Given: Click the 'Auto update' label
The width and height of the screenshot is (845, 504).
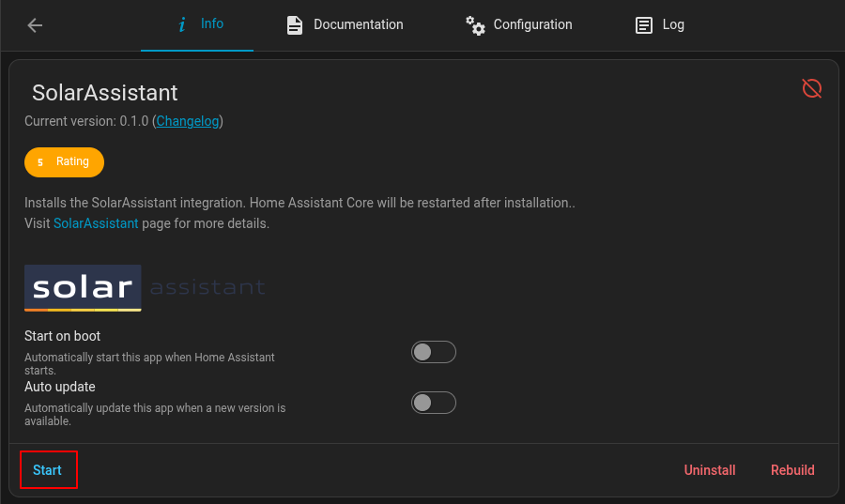Looking at the screenshot, I should coord(60,387).
